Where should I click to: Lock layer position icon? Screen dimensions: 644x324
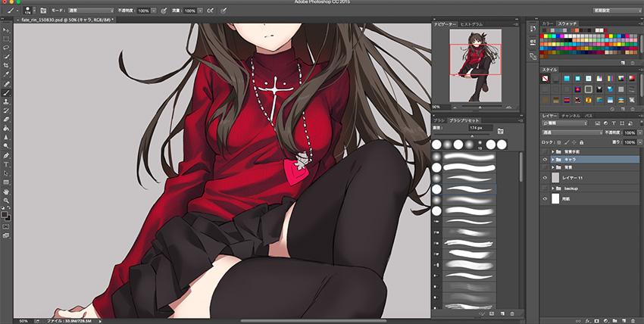(x=574, y=142)
